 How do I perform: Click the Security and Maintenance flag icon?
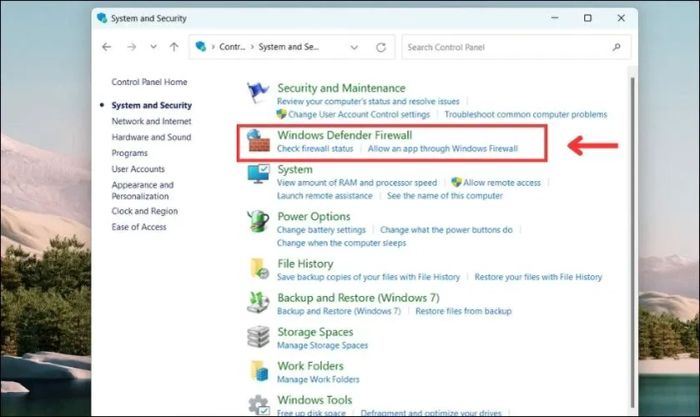pos(258,92)
